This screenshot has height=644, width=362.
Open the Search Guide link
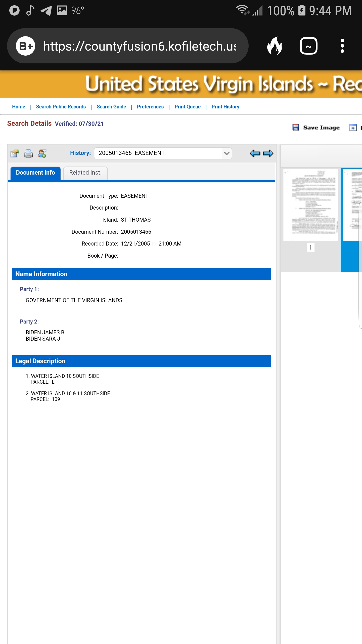point(111,107)
